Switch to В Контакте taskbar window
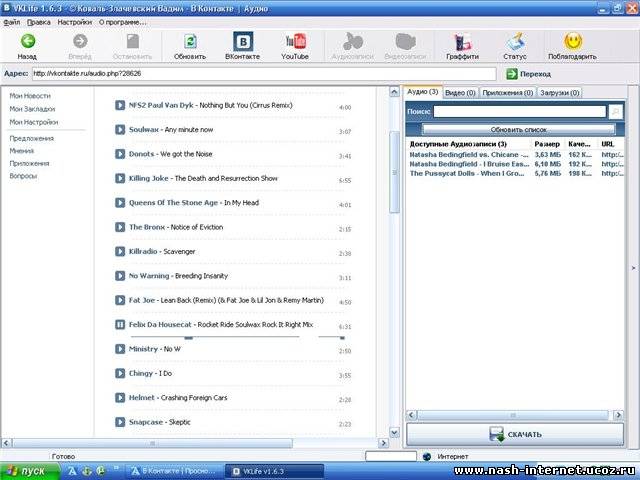 click(173, 471)
